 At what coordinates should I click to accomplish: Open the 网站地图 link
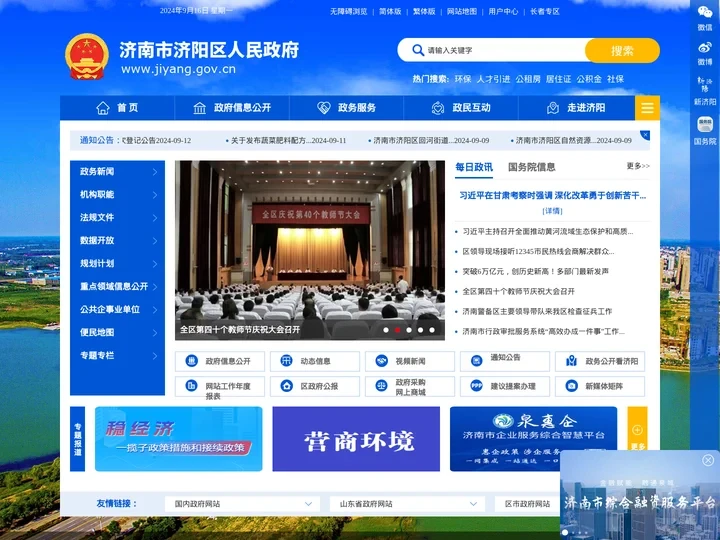coord(462,11)
